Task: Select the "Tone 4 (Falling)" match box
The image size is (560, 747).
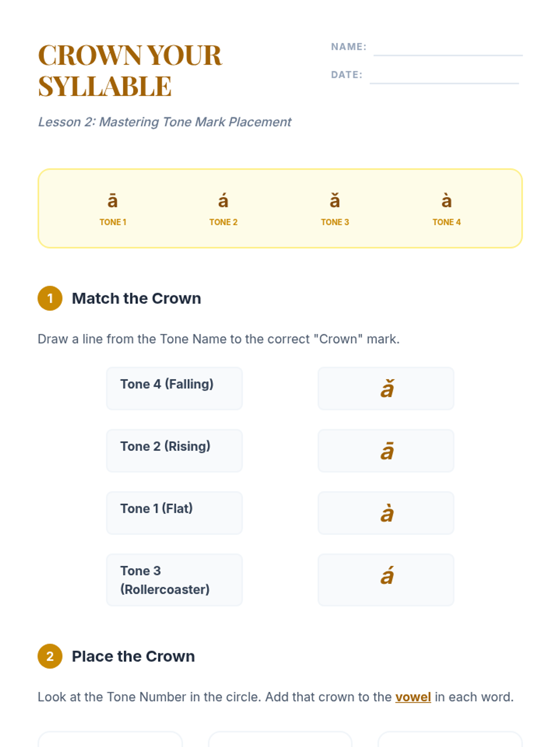Action: pos(174,388)
